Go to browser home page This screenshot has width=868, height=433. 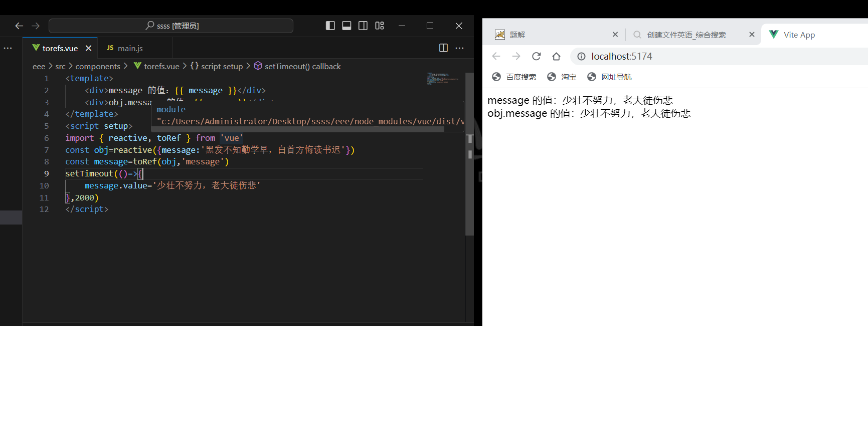click(556, 56)
